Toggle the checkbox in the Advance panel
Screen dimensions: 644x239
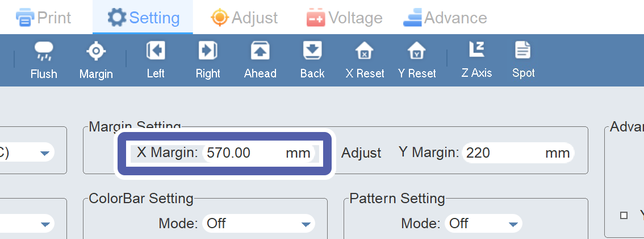pos(624,215)
